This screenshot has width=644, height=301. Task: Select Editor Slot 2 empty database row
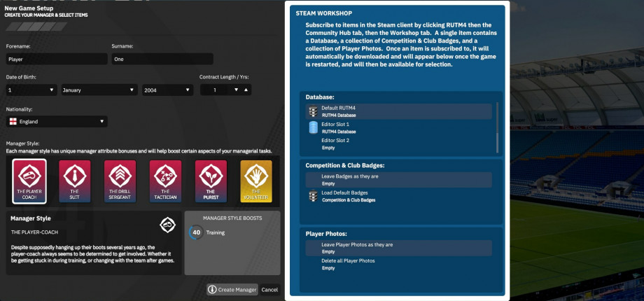pos(398,144)
